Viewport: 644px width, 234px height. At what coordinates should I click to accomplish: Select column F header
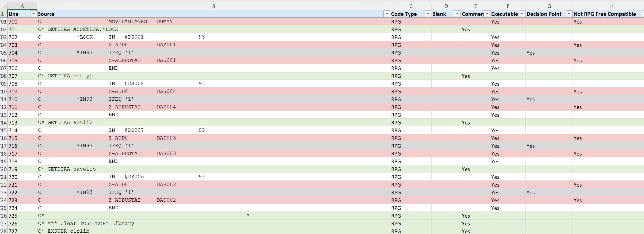[508, 6]
